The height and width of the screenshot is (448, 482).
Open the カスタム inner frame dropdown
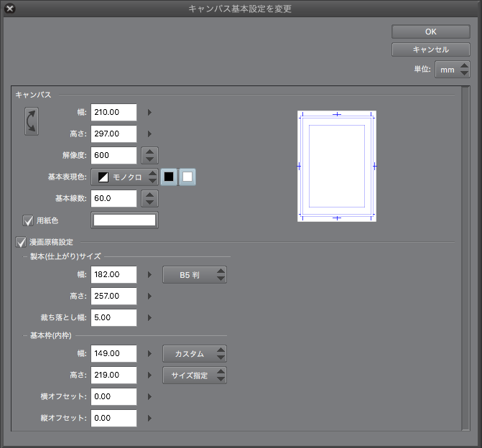(x=194, y=353)
